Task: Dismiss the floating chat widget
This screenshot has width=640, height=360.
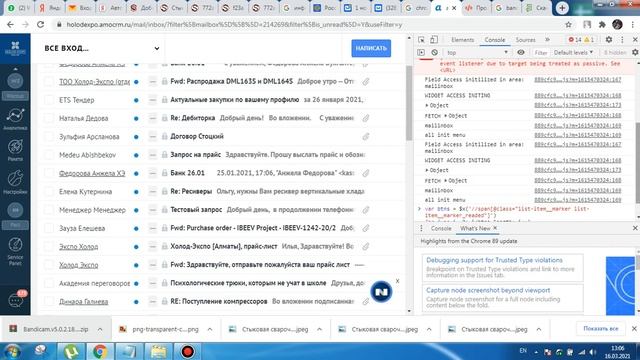Action: [397, 281]
